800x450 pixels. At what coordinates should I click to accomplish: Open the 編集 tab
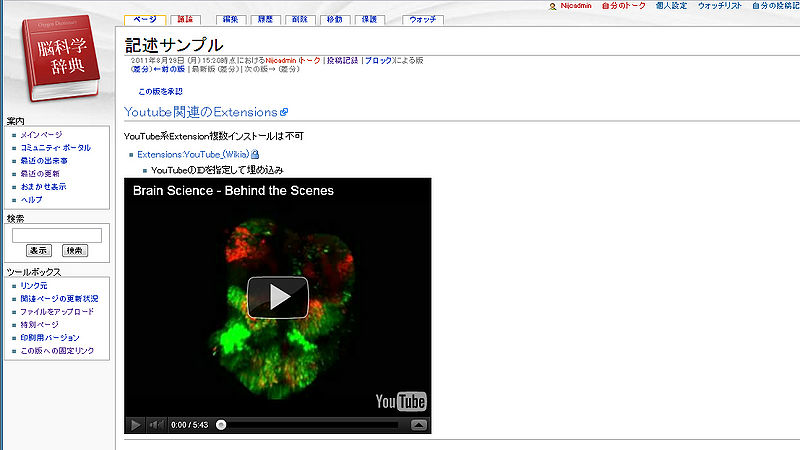pos(230,19)
